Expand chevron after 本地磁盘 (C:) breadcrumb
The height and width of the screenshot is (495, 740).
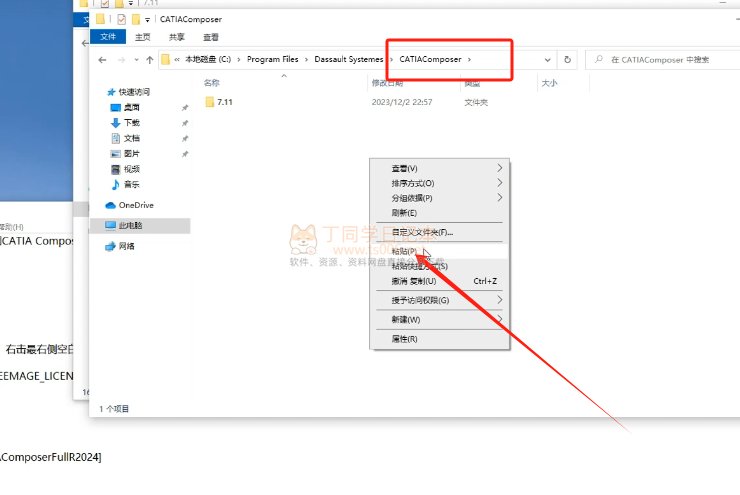pos(239,59)
